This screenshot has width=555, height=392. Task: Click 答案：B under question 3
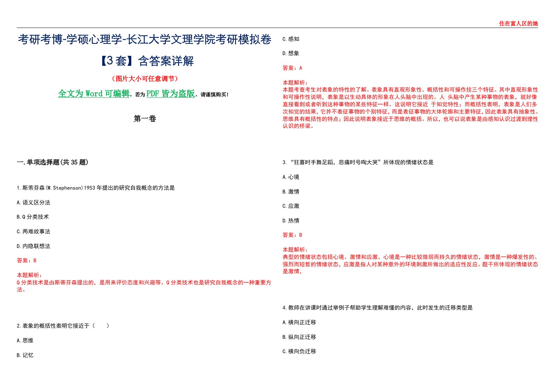[x=292, y=235]
